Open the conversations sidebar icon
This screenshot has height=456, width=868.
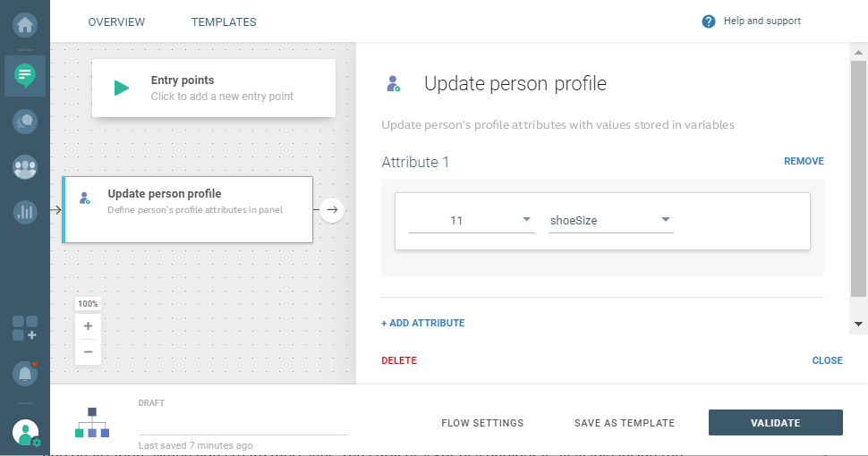point(25,121)
